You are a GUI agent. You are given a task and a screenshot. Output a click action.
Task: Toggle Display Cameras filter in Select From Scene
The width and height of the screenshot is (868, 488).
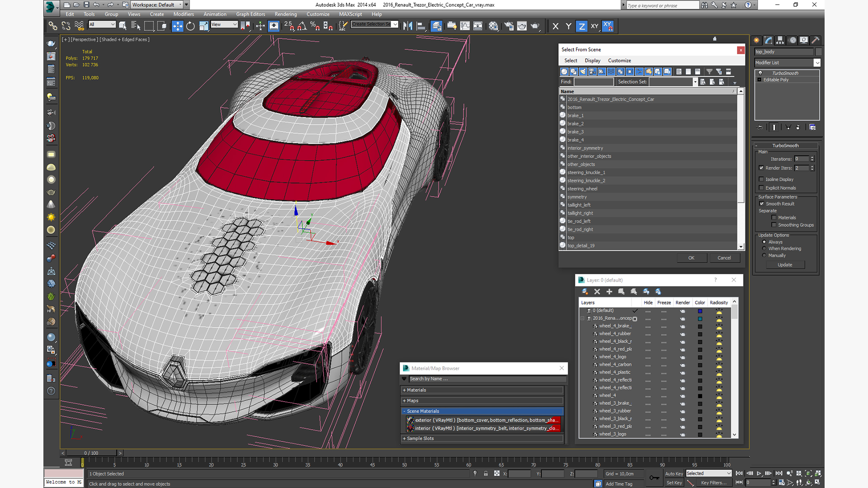(592, 72)
